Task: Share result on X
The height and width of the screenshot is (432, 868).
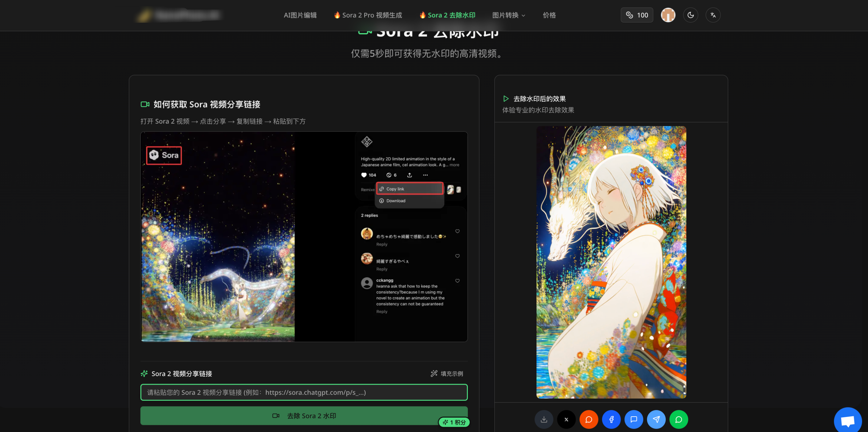Action: tap(566, 419)
